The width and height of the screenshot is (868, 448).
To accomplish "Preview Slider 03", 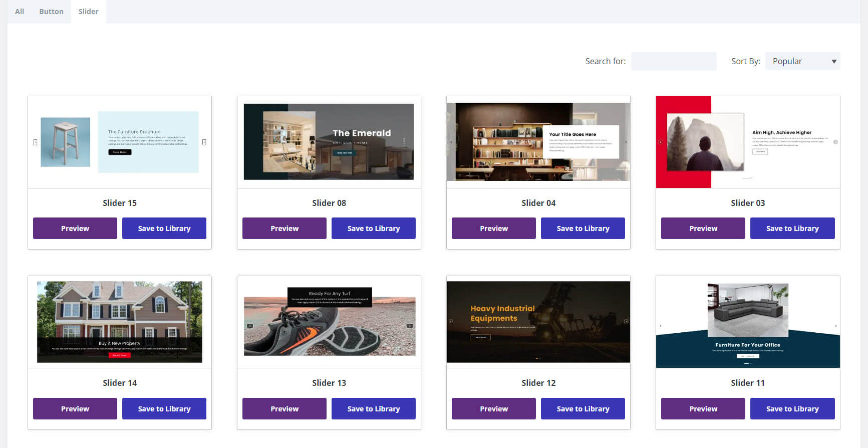I will [x=703, y=228].
